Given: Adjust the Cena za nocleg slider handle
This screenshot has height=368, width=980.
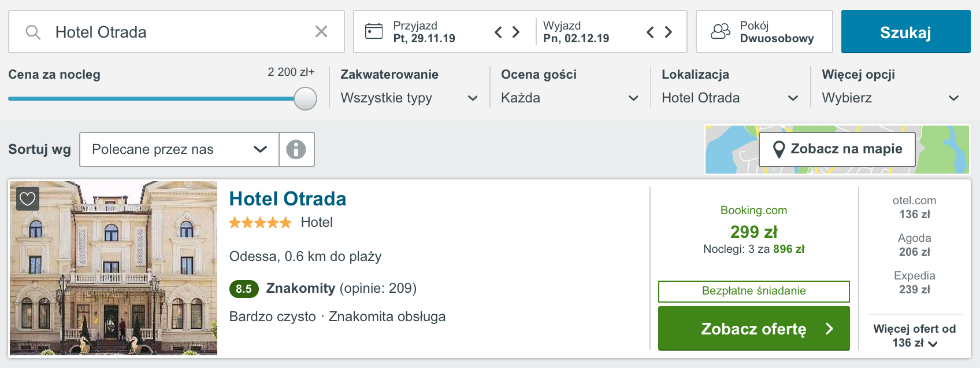Looking at the screenshot, I should tap(305, 98).
